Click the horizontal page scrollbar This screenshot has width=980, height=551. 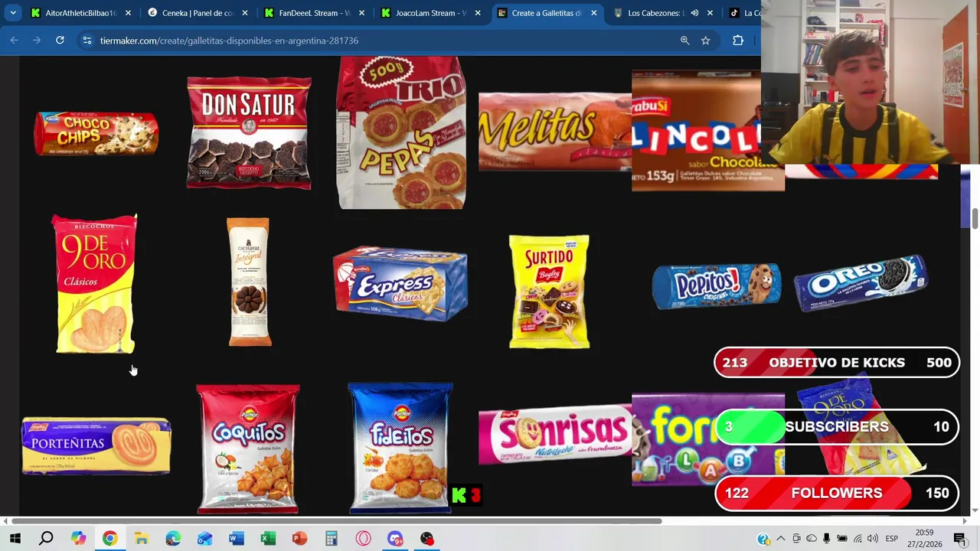point(337,521)
